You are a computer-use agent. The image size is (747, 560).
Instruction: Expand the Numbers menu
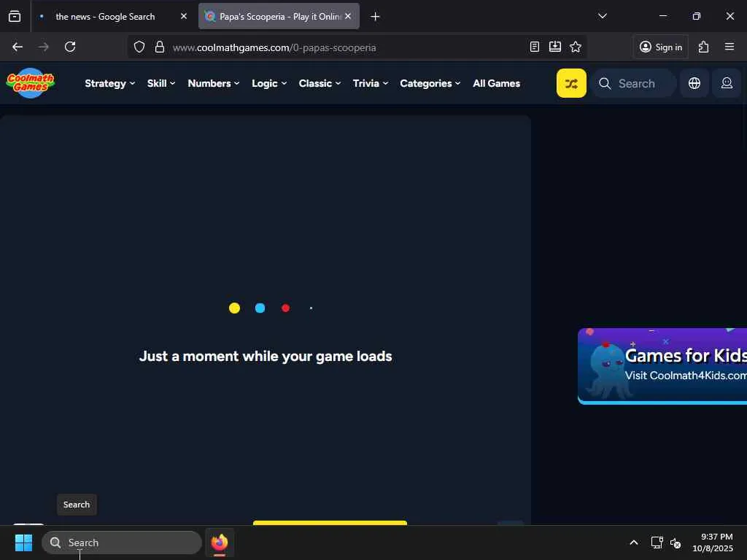[x=214, y=83]
